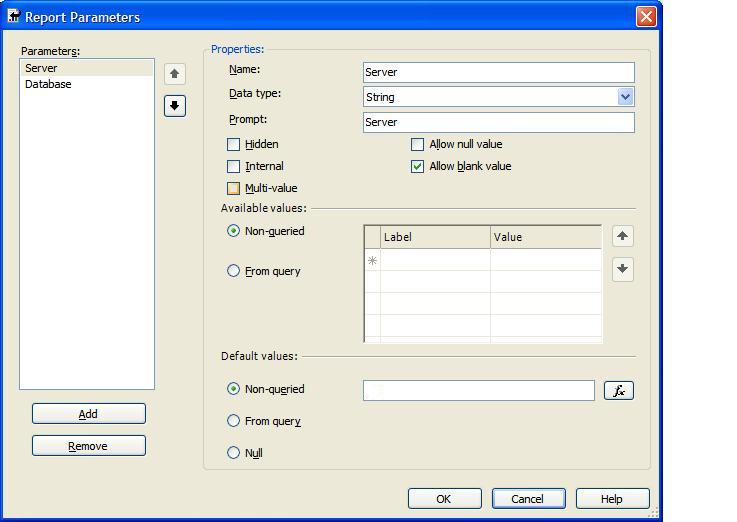The height and width of the screenshot is (522, 737).
Task: Open expression editor for default value
Action: (619, 391)
